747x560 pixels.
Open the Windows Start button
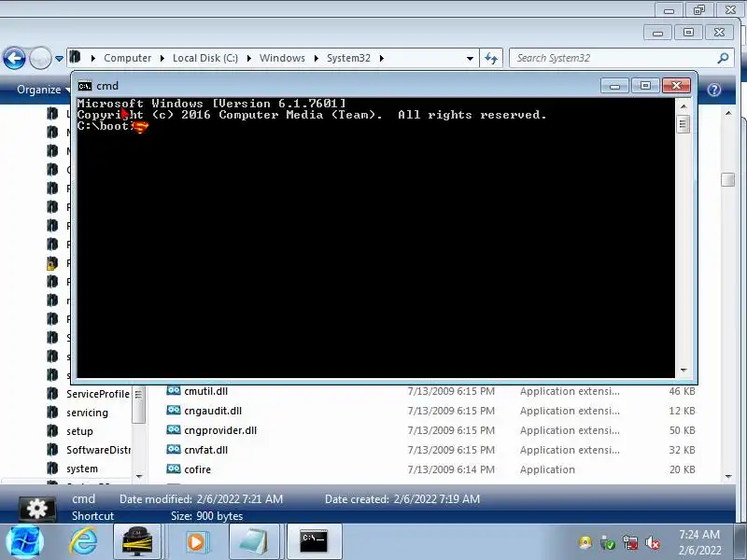point(25,542)
